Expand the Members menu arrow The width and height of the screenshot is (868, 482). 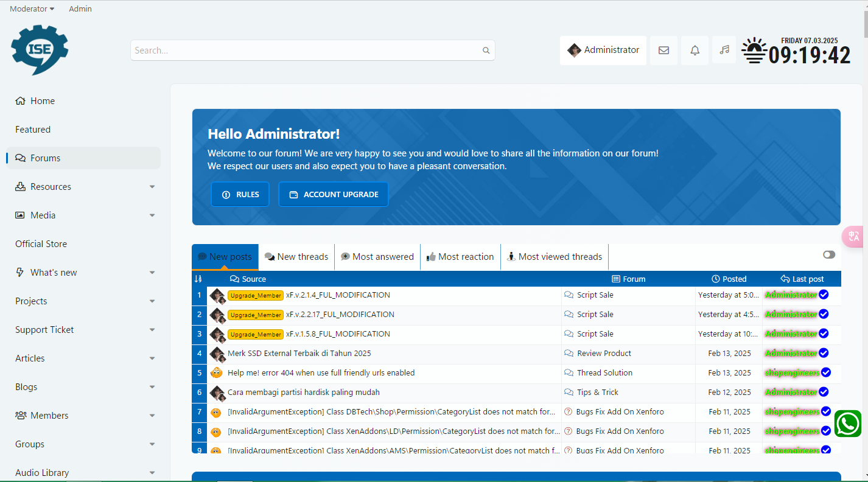point(152,416)
